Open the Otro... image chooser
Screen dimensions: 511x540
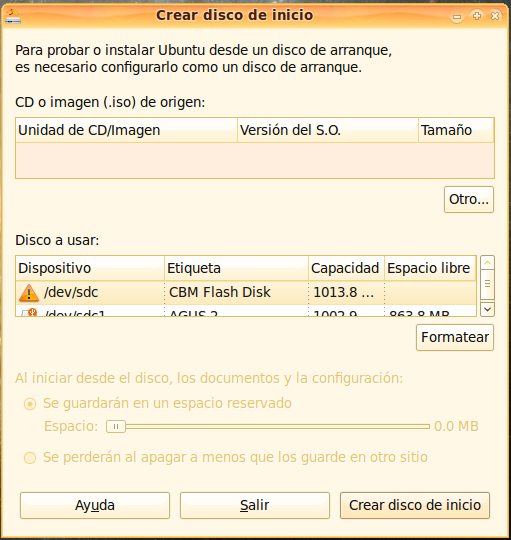point(469,199)
